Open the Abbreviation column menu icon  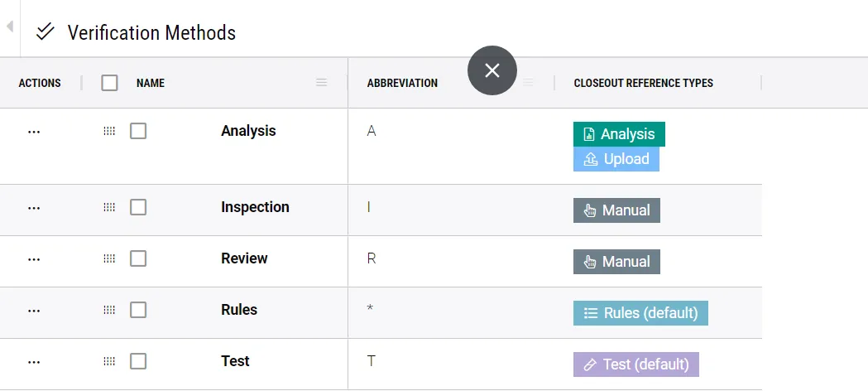[x=529, y=83]
